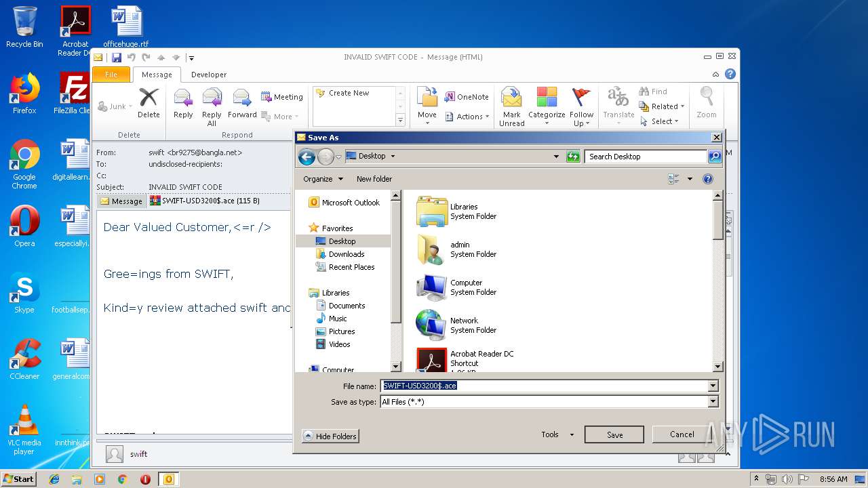
Task: Click the back arrow in Save As dialog
Action: (x=307, y=157)
